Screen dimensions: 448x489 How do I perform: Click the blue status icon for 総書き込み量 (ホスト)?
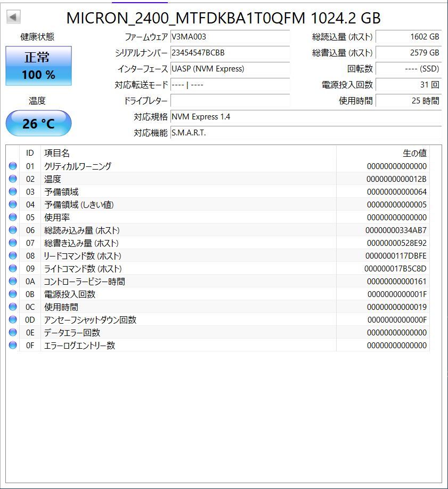13,243
